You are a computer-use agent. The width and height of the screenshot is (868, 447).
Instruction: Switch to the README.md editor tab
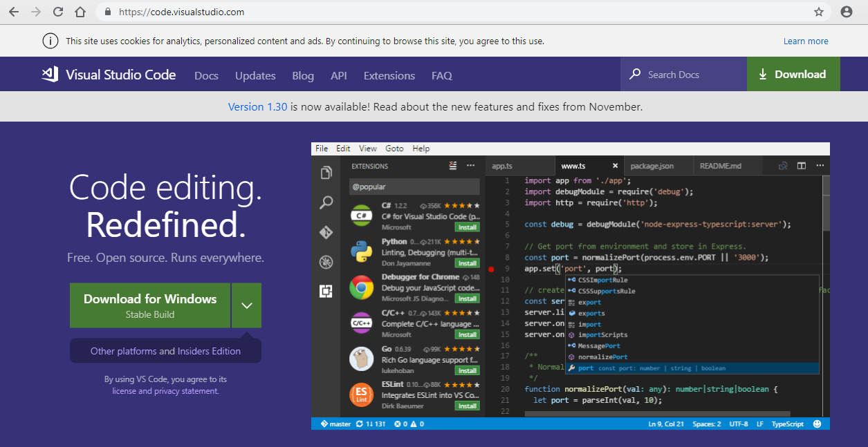coord(727,166)
